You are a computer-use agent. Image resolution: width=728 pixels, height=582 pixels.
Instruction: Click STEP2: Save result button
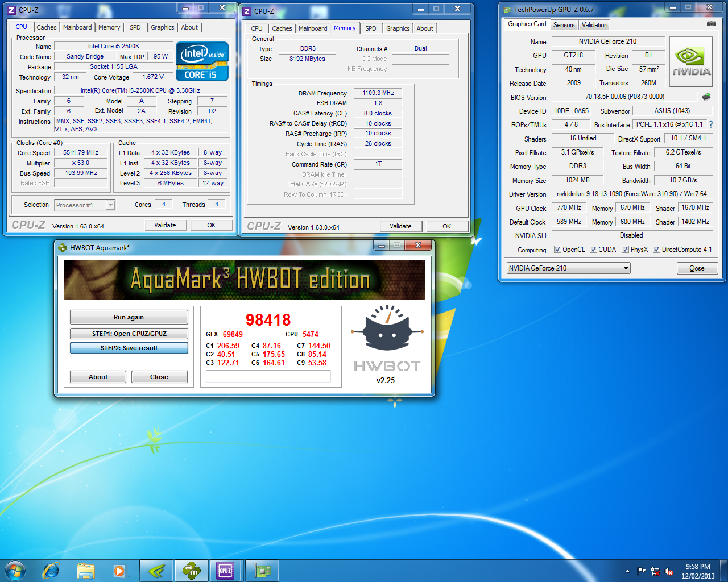(129, 348)
